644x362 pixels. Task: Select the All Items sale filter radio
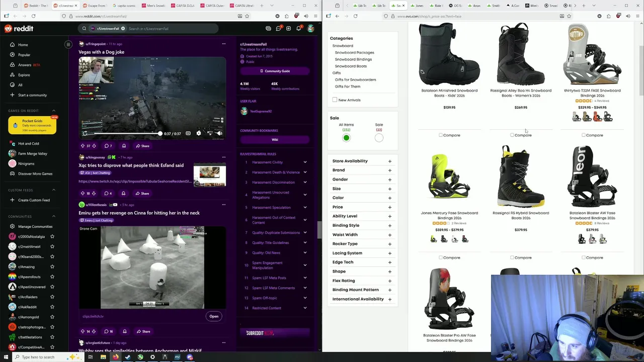pos(346,138)
